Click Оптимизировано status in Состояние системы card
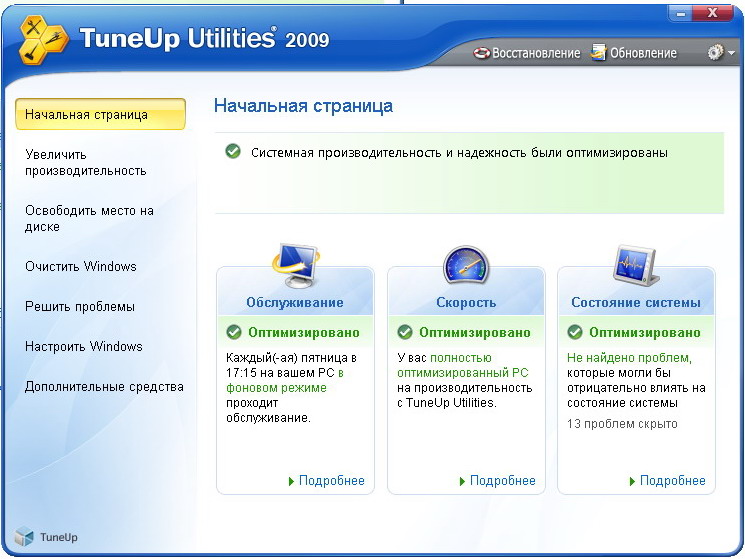745x559 pixels. [645, 332]
